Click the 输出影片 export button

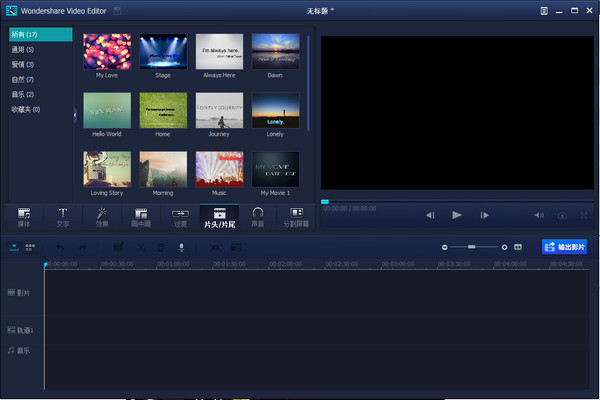pyautogui.click(x=564, y=246)
